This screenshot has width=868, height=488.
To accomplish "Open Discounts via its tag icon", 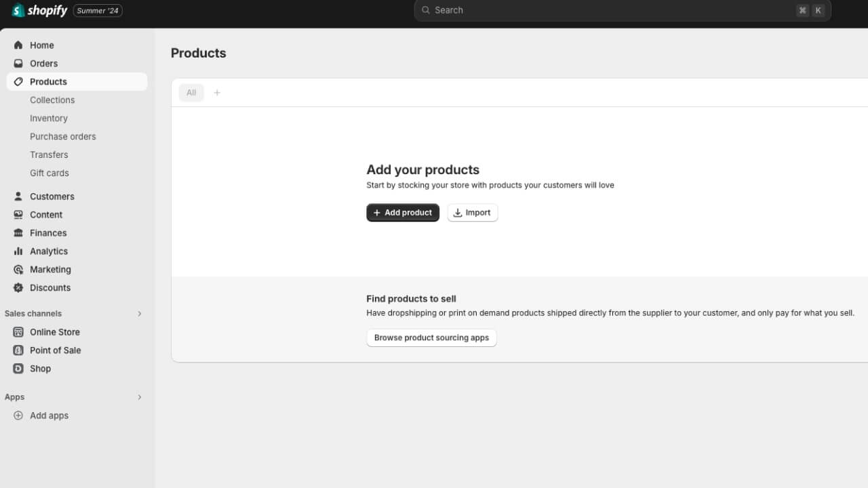I will (18, 287).
